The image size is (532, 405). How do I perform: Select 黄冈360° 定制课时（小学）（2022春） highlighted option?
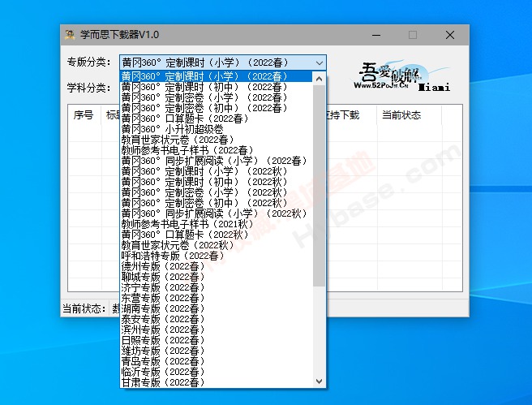[216, 76]
